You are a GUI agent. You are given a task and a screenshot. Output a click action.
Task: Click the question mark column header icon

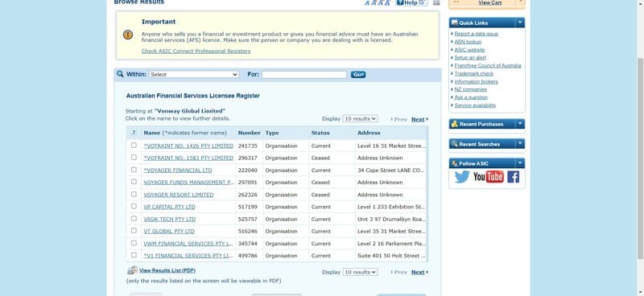coord(134,133)
